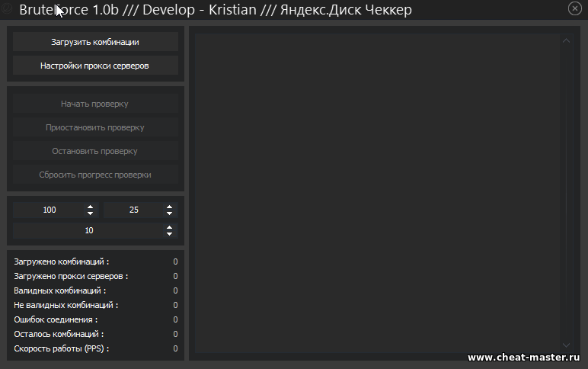Decrease the value 10 spinner

pyautogui.click(x=170, y=234)
